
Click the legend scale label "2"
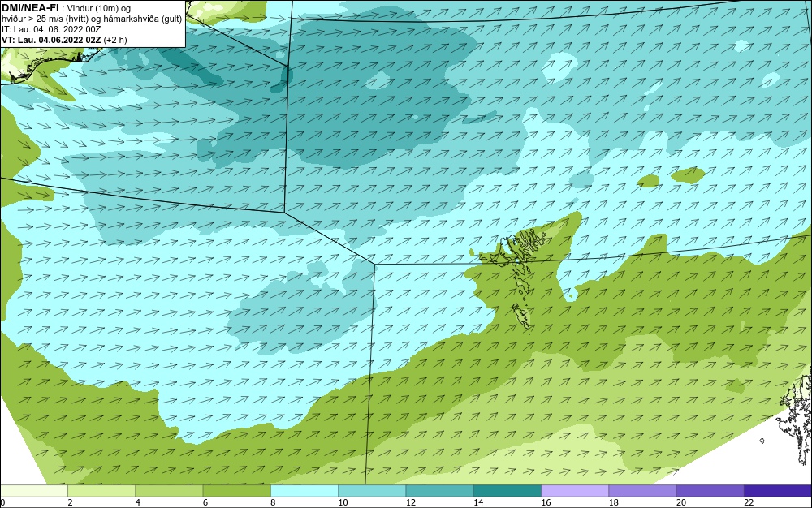(x=70, y=502)
